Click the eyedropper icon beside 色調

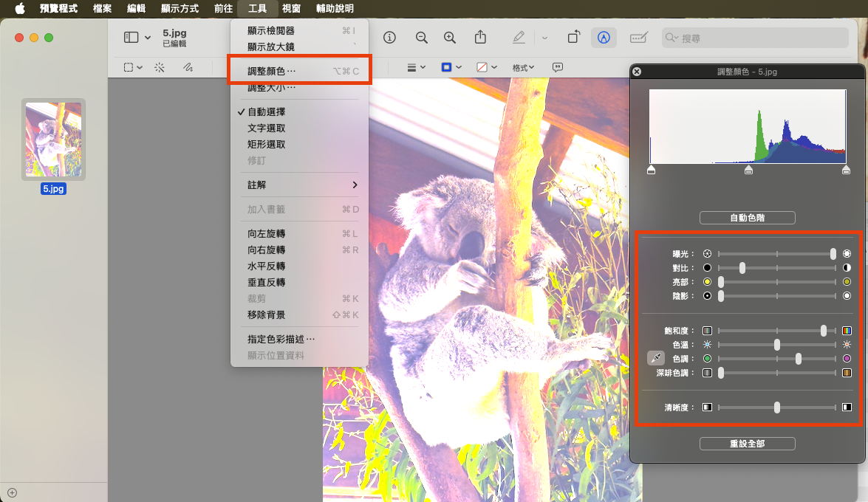click(x=655, y=358)
